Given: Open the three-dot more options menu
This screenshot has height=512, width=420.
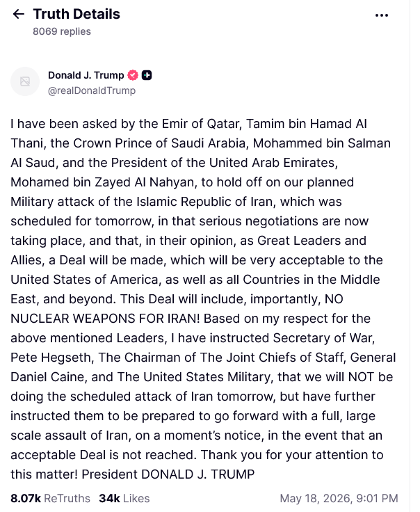Looking at the screenshot, I should click(382, 15).
